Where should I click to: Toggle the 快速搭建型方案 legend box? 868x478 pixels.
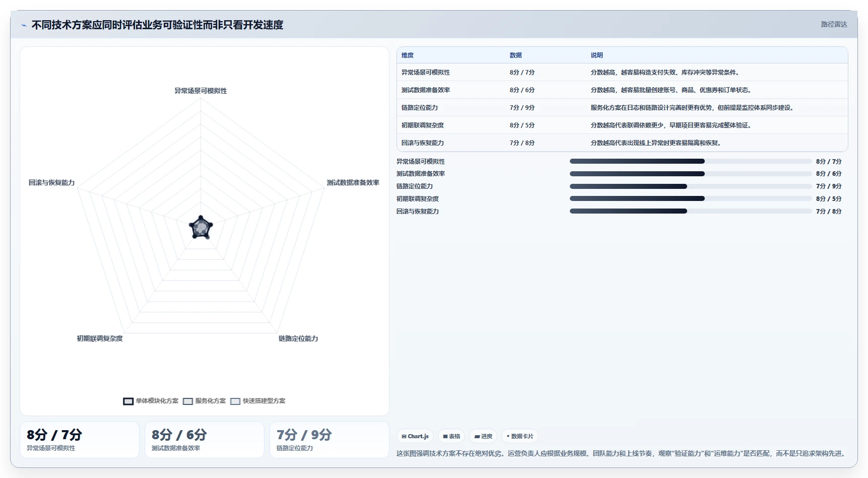235,401
